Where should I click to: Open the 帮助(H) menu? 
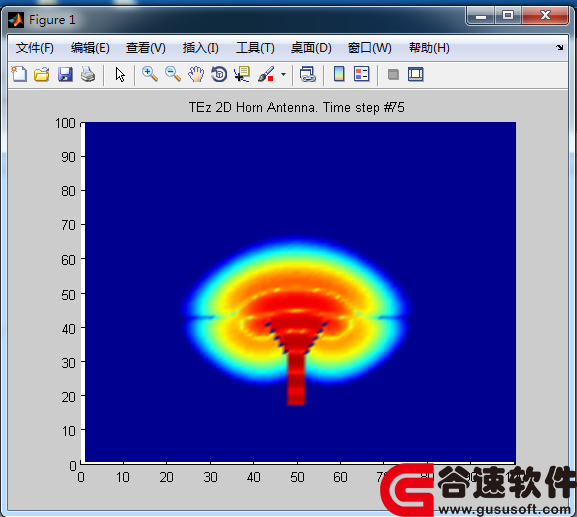pos(429,48)
